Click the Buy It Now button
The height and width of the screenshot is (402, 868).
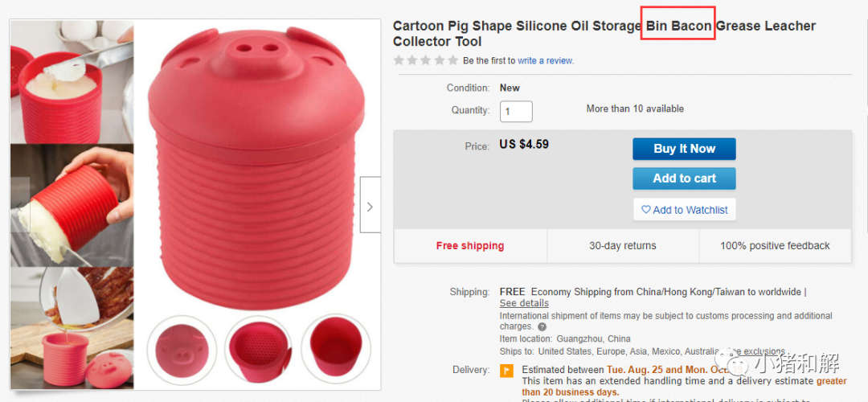684,149
